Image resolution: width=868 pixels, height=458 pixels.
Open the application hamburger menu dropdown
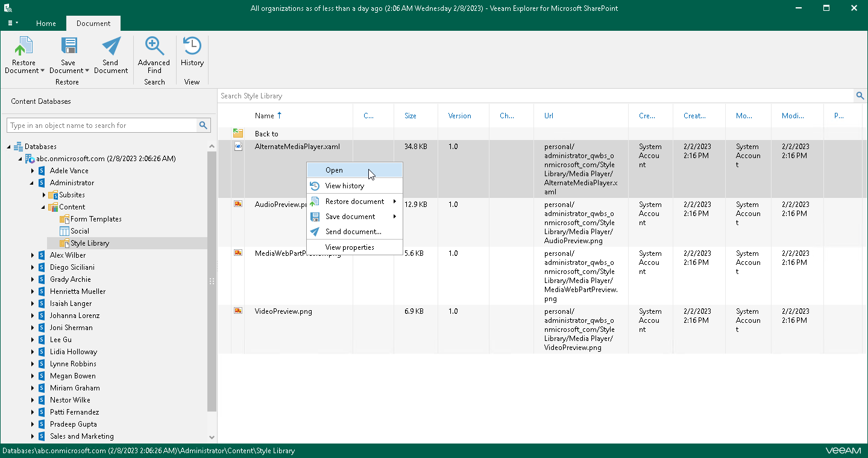(12, 24)
